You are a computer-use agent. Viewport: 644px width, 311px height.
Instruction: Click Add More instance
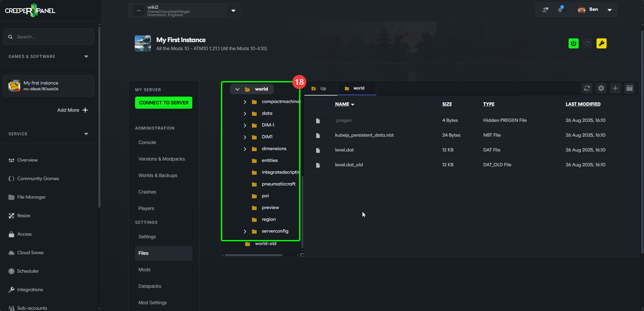pyautogui.click(x=72, y=110)
